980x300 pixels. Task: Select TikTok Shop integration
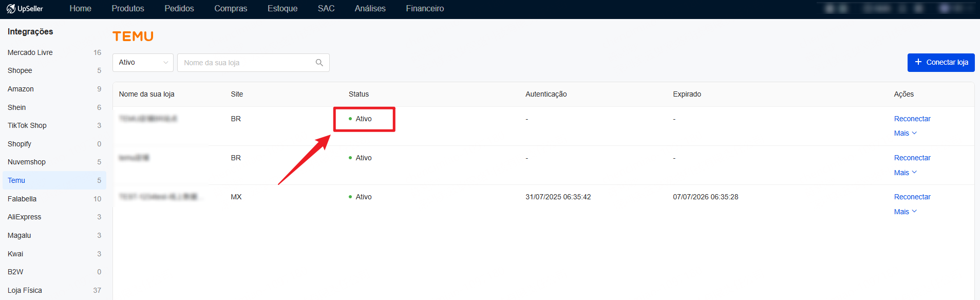54,125
